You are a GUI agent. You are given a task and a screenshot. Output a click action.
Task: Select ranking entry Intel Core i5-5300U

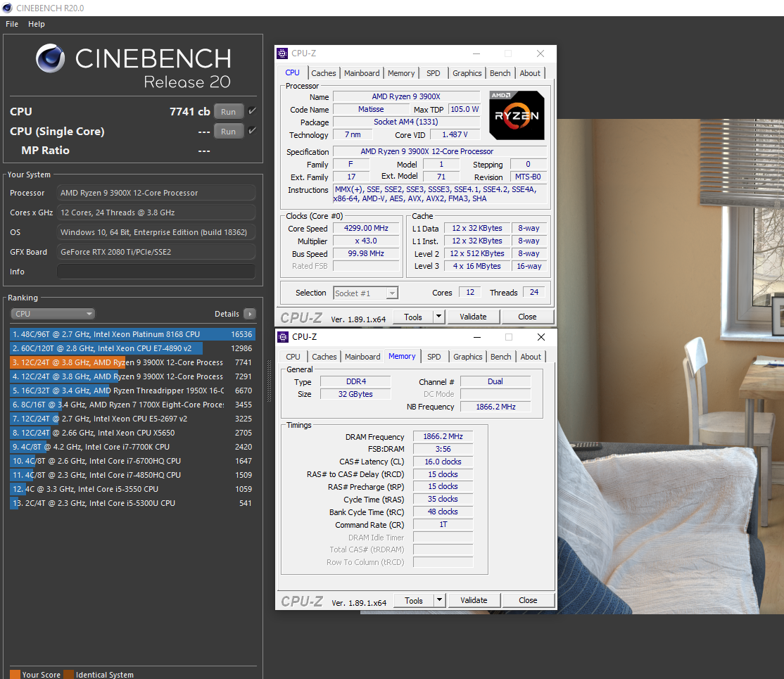click(x=132, y=503)
